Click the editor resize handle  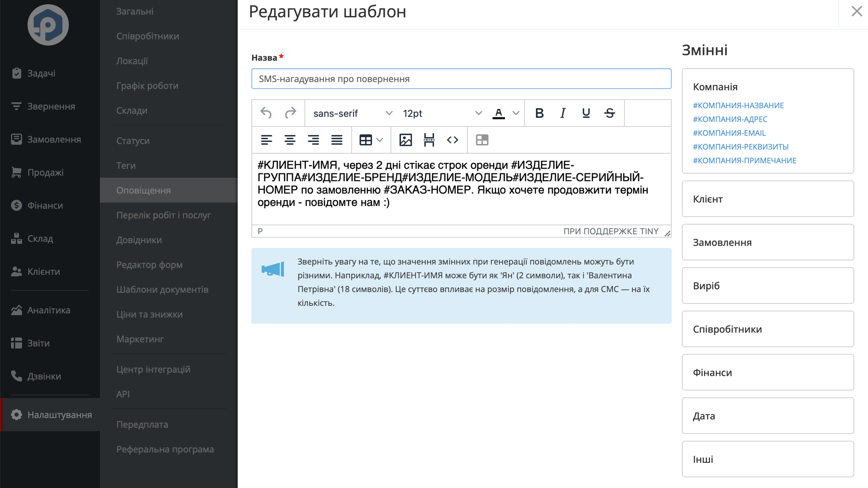click(x=667, y=233)
